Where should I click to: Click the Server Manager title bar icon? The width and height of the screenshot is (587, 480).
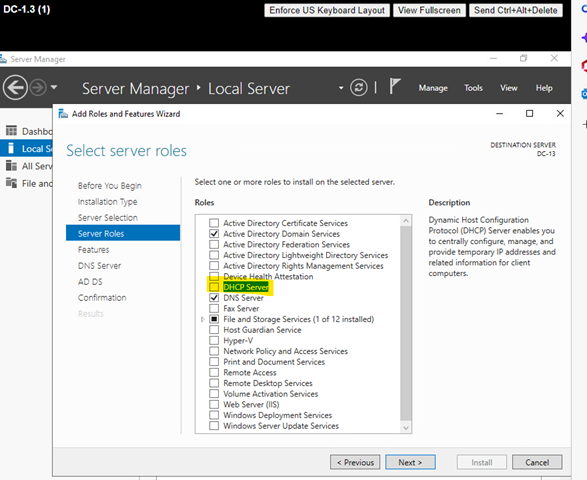pos(3,59)
